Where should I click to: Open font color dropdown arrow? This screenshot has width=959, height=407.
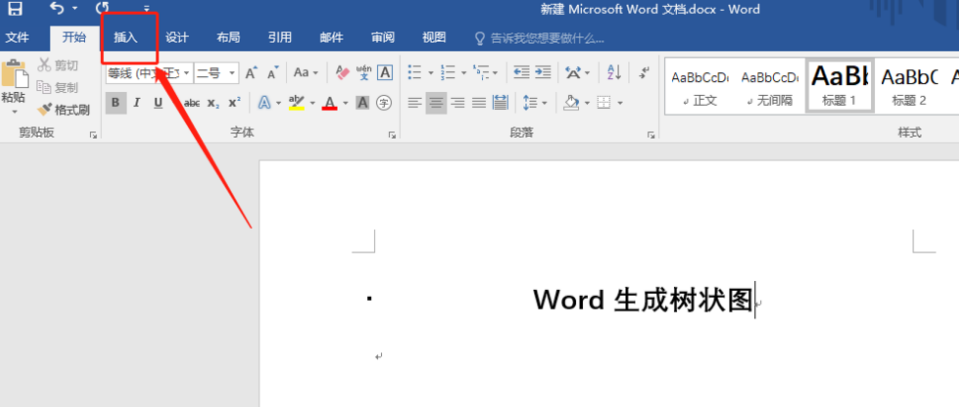(x=346, y=103)
